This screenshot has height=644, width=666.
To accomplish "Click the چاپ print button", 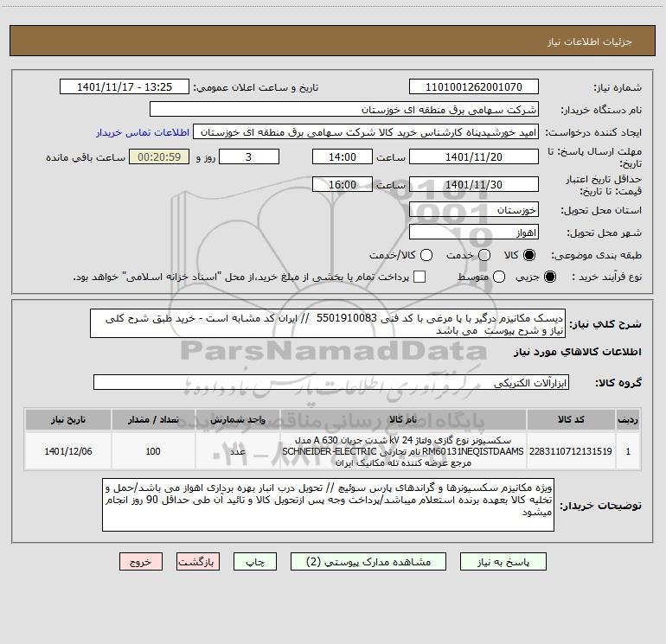I will 255,562.
